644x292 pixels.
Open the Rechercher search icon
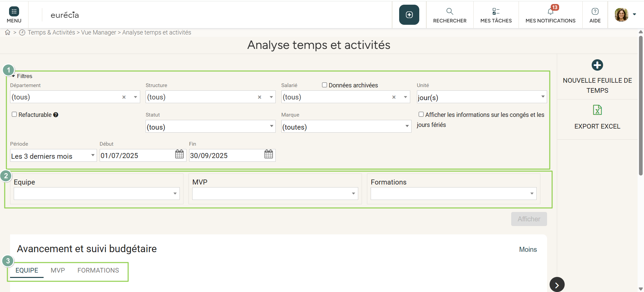coord(449,12)
